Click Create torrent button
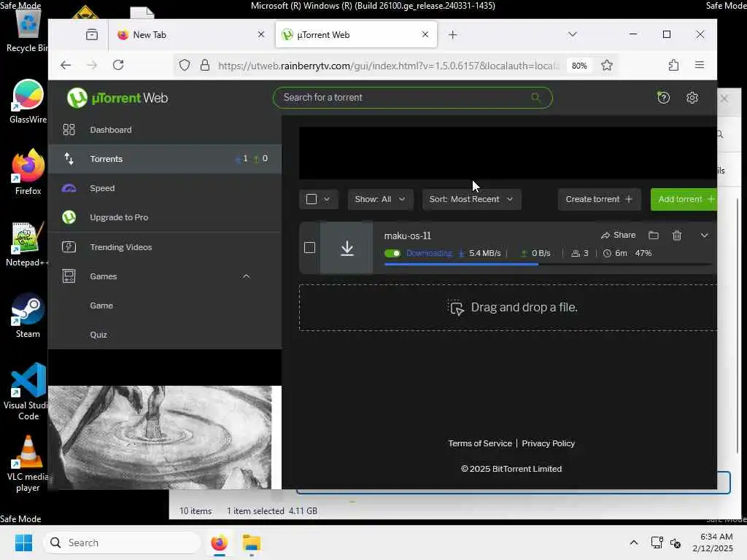The height and width of the screenshot is (560, 747). click(x=599, y=199)
